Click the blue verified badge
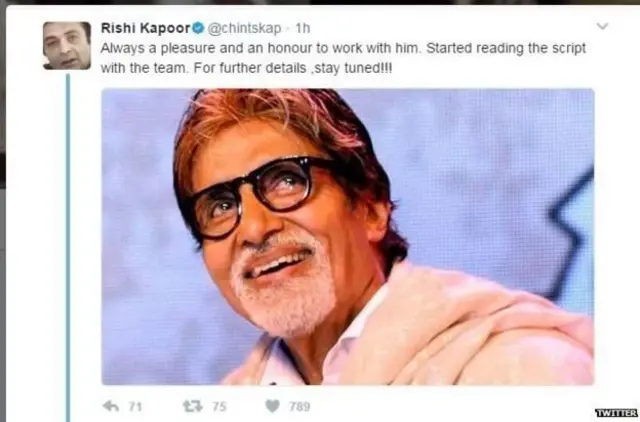This screenshot has width=640, height=422. pyautogui.click(x=197, y=28)
